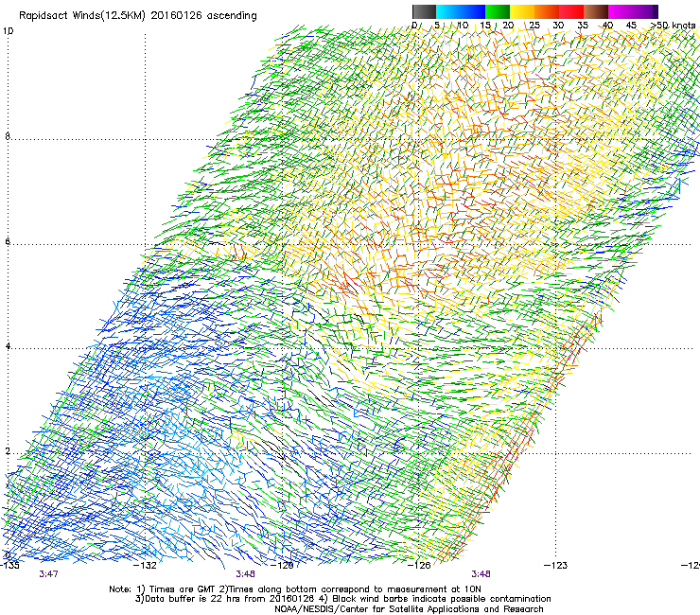This screenshot has width=700, height=615.
Task: Click the '30' label under the color legend
Action: (x=558, y=26)
